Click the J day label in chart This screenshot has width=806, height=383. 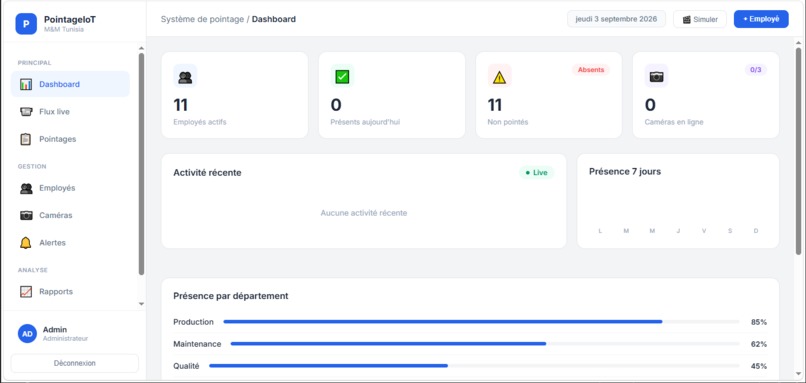coord(678,231)
